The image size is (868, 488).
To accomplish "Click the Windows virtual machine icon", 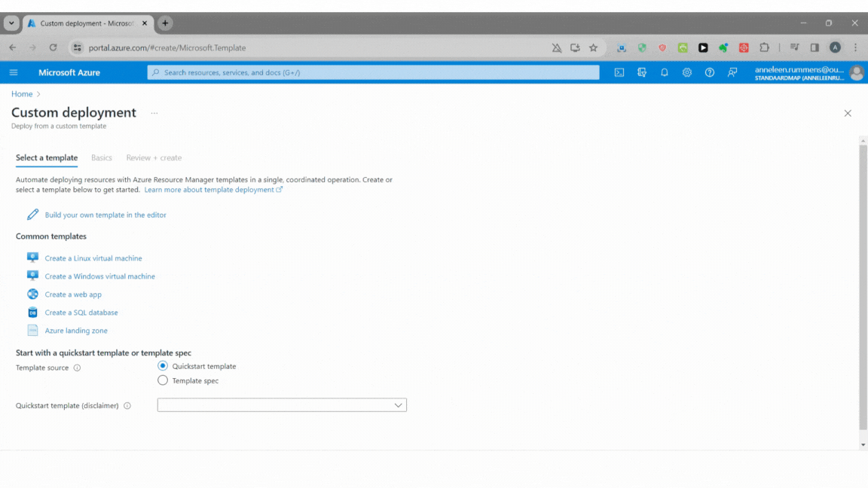I will [x=32, y=276].
